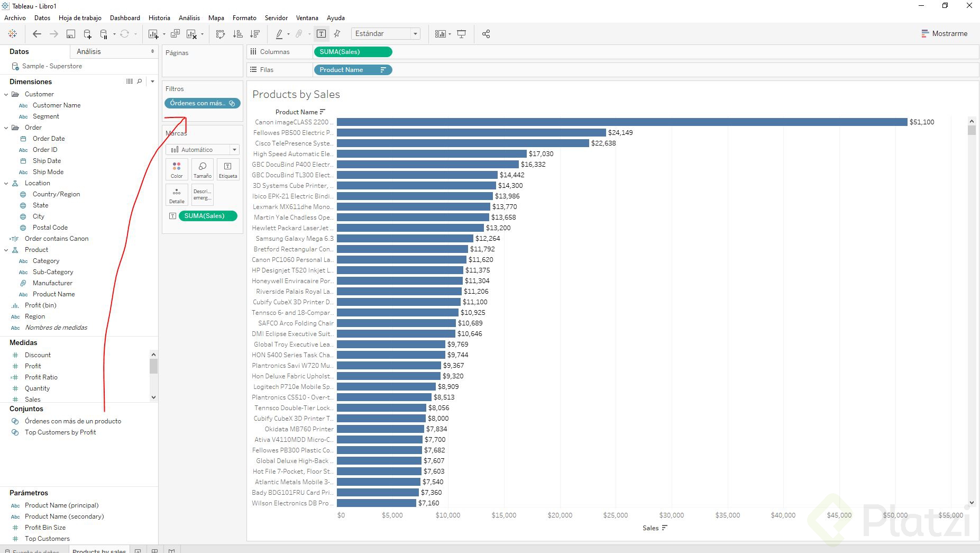Collapse the Location hierarchy

6,183
